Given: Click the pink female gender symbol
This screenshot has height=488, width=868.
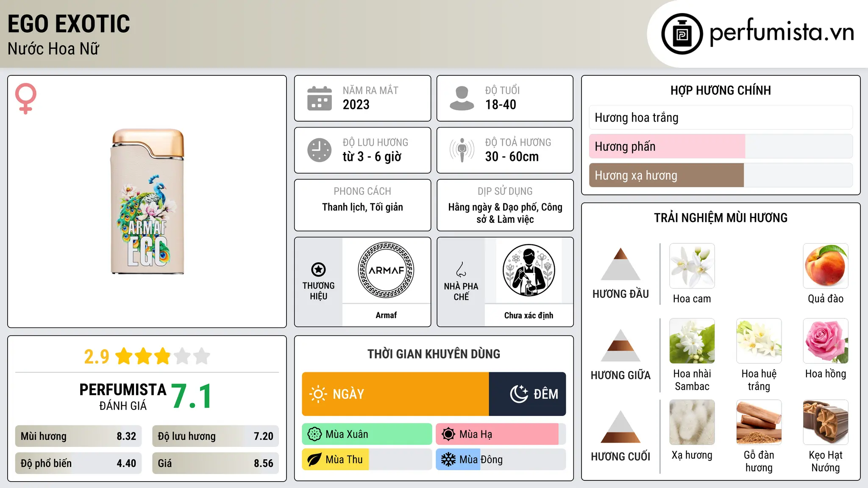Looking at the screenshot, I should [25, 98].
